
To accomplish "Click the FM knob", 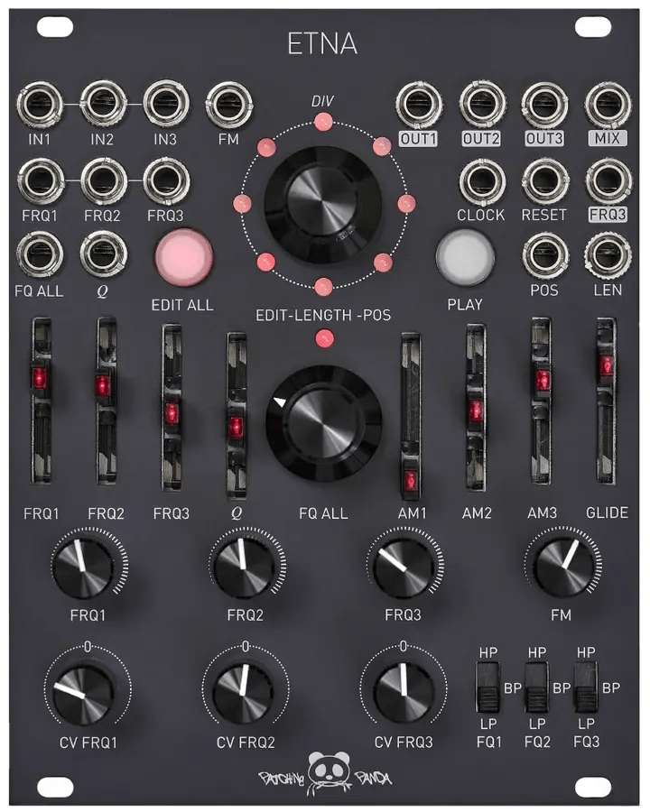I will coord(564,567).
